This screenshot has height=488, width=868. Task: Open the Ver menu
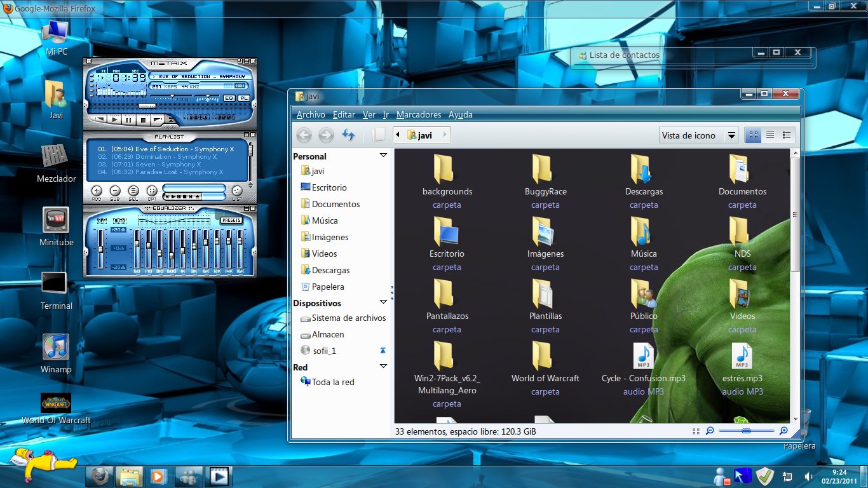tap(369, 115)
